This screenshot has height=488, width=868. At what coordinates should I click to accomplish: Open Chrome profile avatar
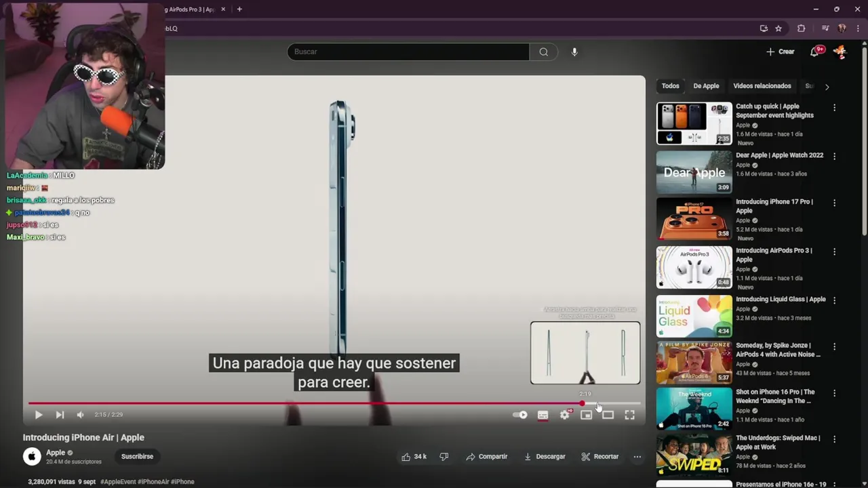click(x=842, y=28)
